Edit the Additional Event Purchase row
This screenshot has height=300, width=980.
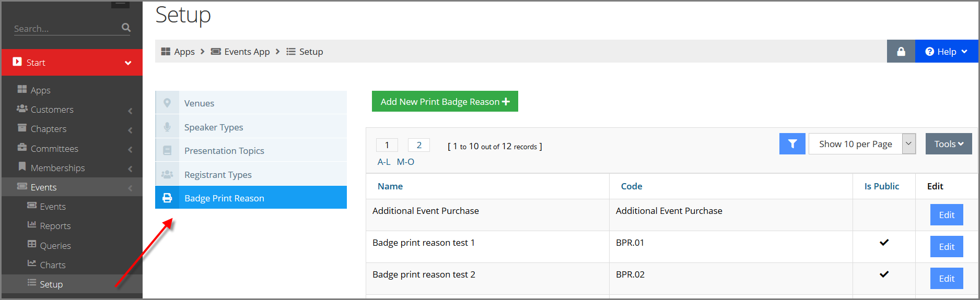(x=947, y=215)
